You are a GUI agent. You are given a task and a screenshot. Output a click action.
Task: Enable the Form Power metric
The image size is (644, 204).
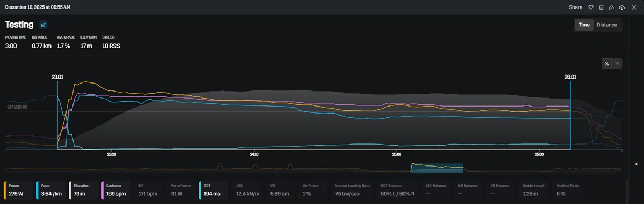tap(180, 190)
